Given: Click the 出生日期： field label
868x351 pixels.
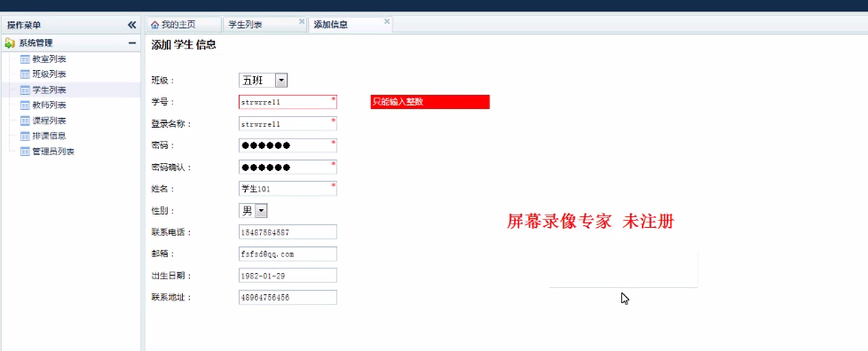Looking at the screenshot, I should coord(171,276).
